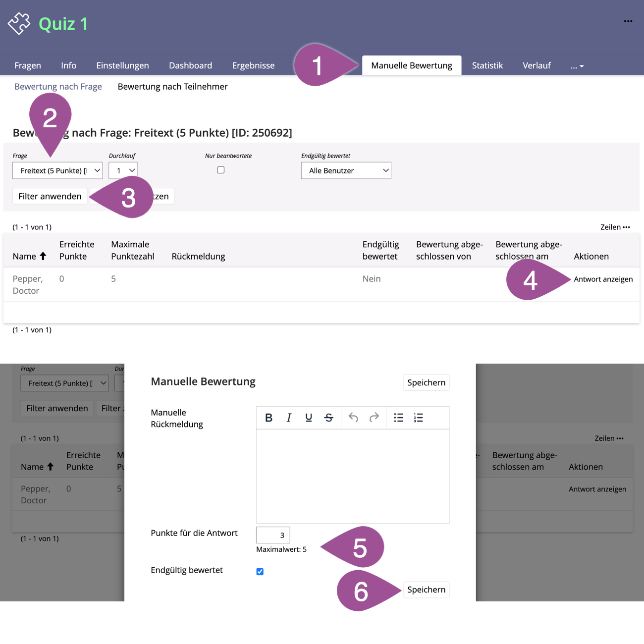Image resolution: width=644 pixels, height=644 pixels.
Task: Click the undo arrow in the editor
Action: click(353, 418)
